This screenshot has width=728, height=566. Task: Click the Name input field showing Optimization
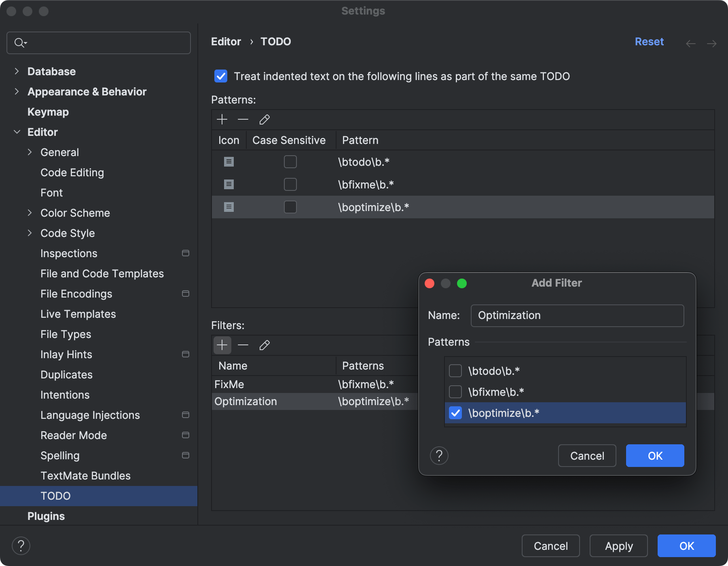[x=576, y=315]
